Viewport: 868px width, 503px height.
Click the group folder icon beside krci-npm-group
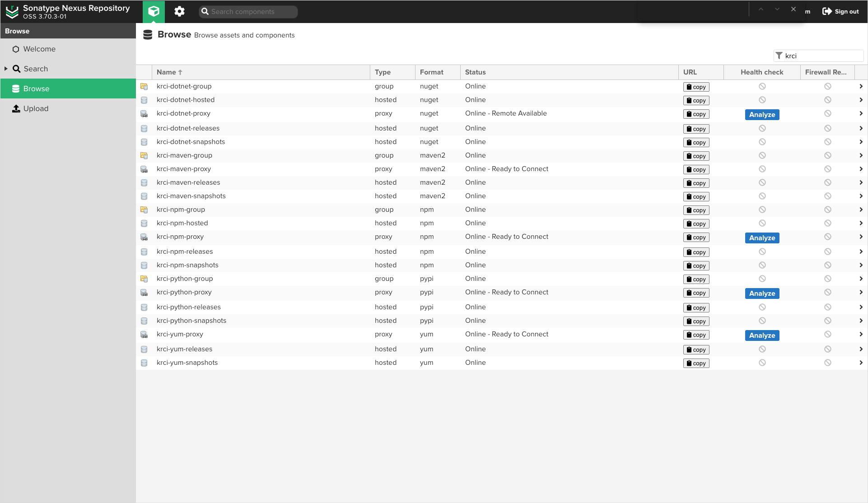(x=145, y=210)
